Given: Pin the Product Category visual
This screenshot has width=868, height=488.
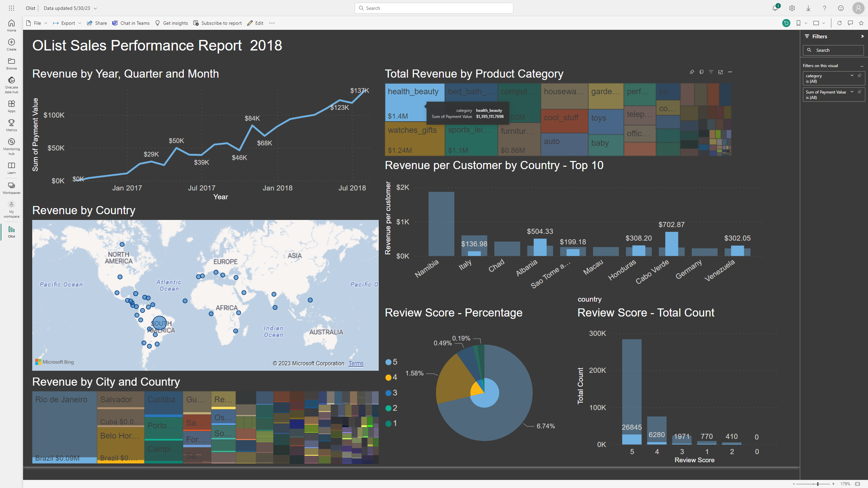Looking at the screenshot, I should [692, 72].
